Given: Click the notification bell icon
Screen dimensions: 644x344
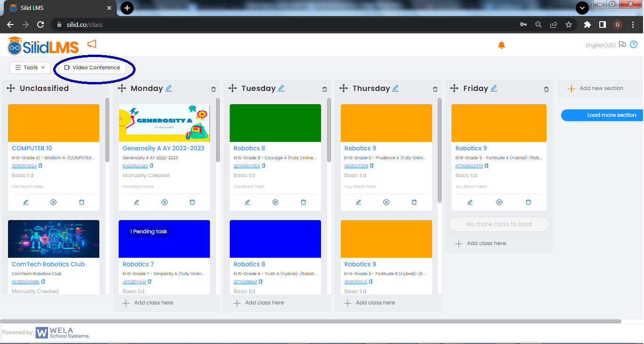Looking at the screenshot, I should point(501,45).
